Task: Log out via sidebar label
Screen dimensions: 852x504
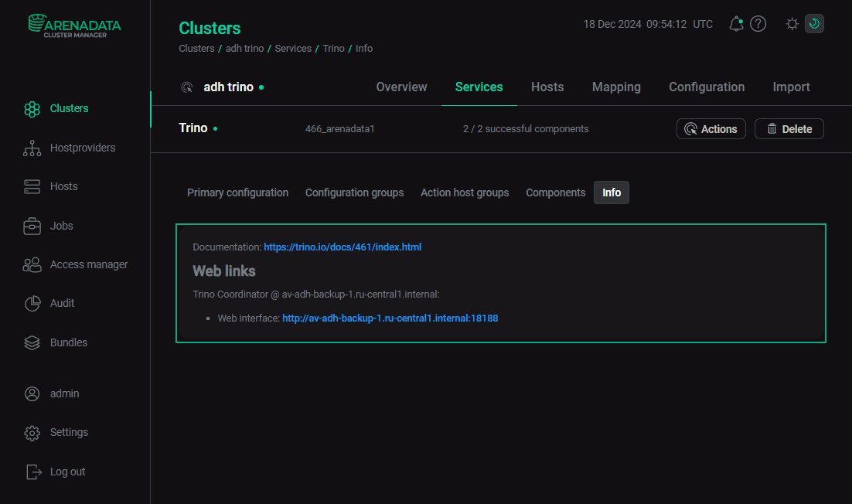Action: (67, 472)
